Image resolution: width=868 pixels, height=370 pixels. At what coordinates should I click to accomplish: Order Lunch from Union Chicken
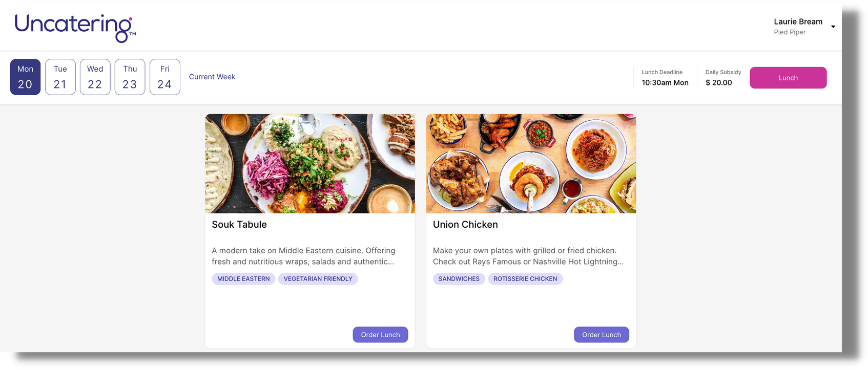point(602,335)
